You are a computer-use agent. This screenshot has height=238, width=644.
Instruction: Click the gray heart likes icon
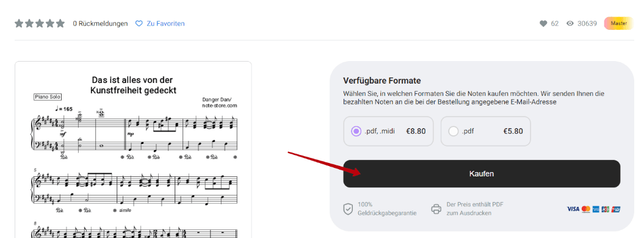tap(543, 24)
